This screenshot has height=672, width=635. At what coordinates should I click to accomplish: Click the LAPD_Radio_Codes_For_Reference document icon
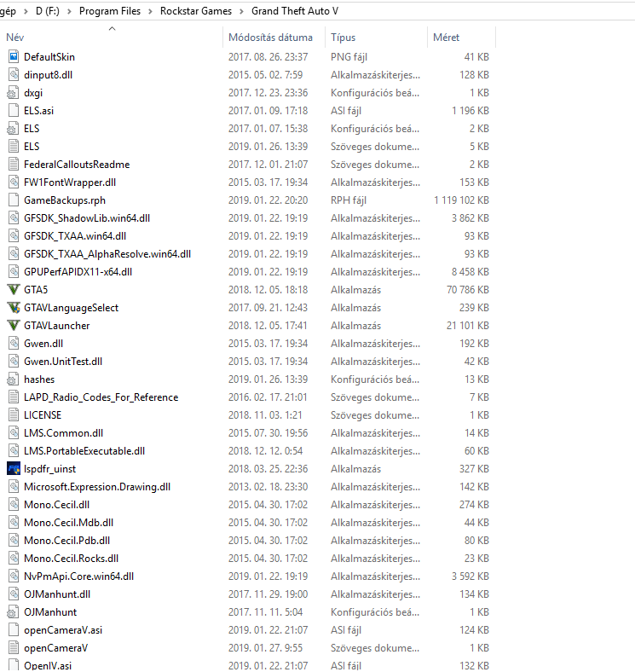coord(14,397)
